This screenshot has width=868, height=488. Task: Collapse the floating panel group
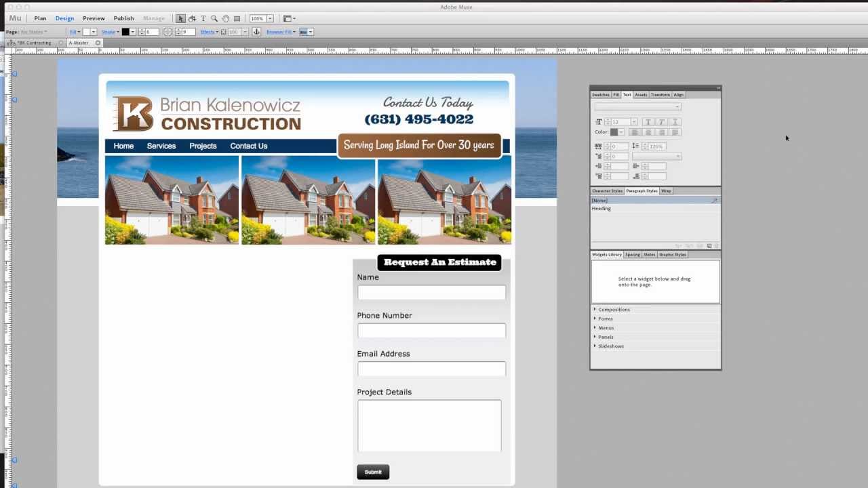(718, 88)
